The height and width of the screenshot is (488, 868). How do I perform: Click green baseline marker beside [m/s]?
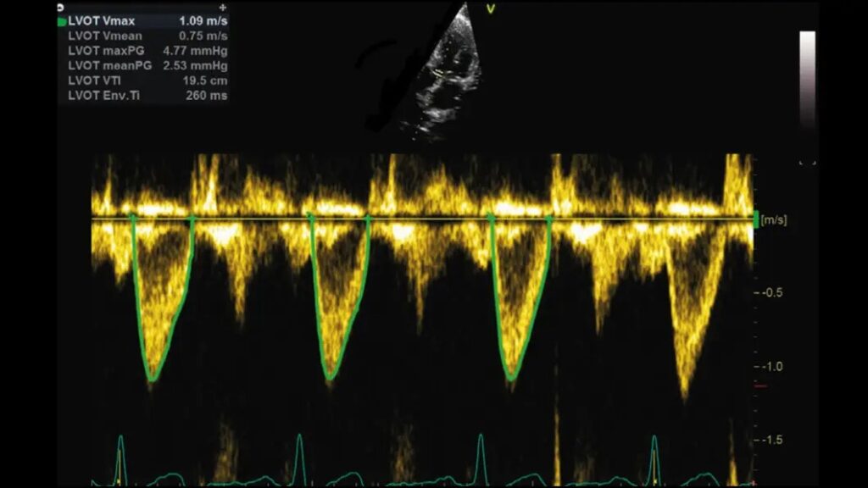click(756, 219)
